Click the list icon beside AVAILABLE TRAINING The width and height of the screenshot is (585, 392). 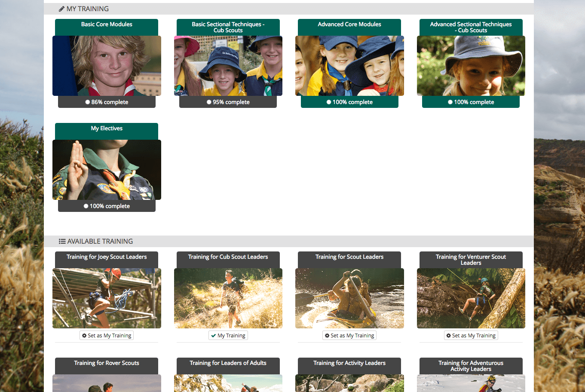point(62,242)
